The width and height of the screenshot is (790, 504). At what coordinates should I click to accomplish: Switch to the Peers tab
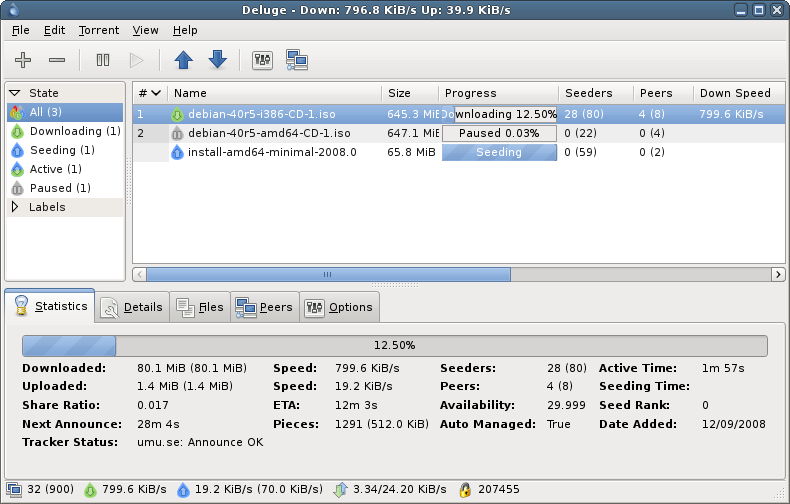(x=264, y=307)
